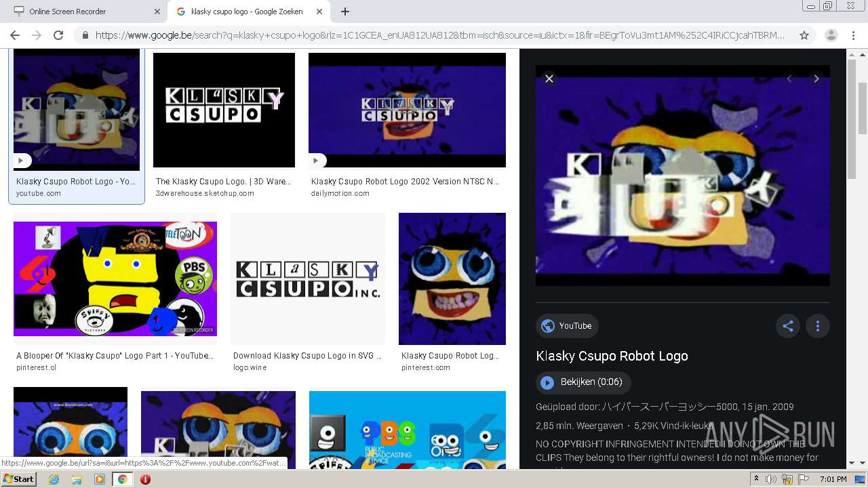Launch Internet Explorer from taskbar
The height and width of the screenshot is (488, 868).
click(54, 479)
